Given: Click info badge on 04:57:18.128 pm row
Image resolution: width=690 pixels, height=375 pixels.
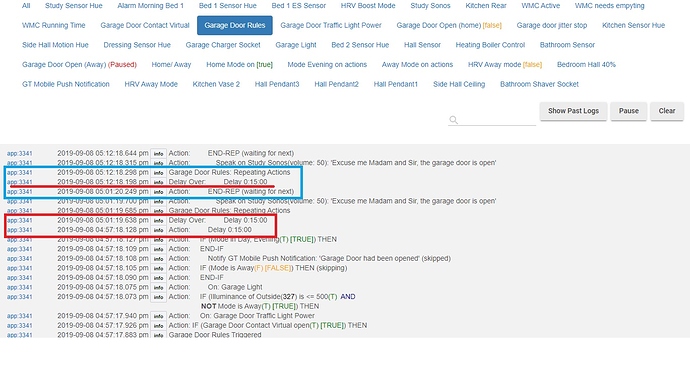Looking at the screenshot, I should point(158,230).
